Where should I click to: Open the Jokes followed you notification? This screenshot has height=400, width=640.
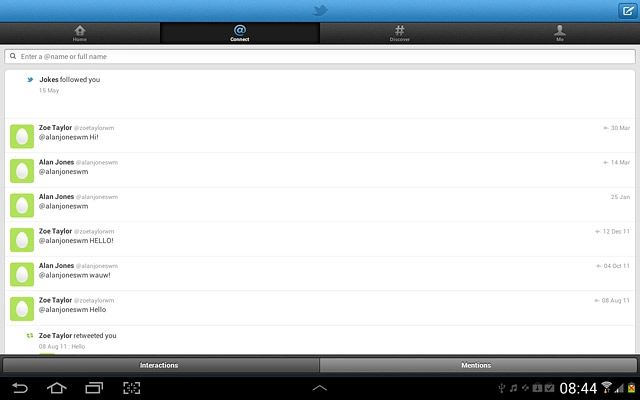pyautogui.click(x=320, y=94)
